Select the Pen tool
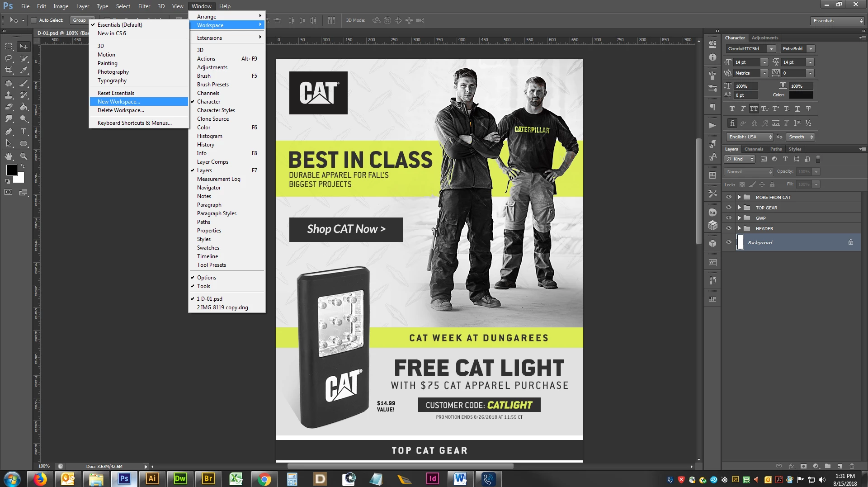The image size is (868, 487). tap(9, 132)
